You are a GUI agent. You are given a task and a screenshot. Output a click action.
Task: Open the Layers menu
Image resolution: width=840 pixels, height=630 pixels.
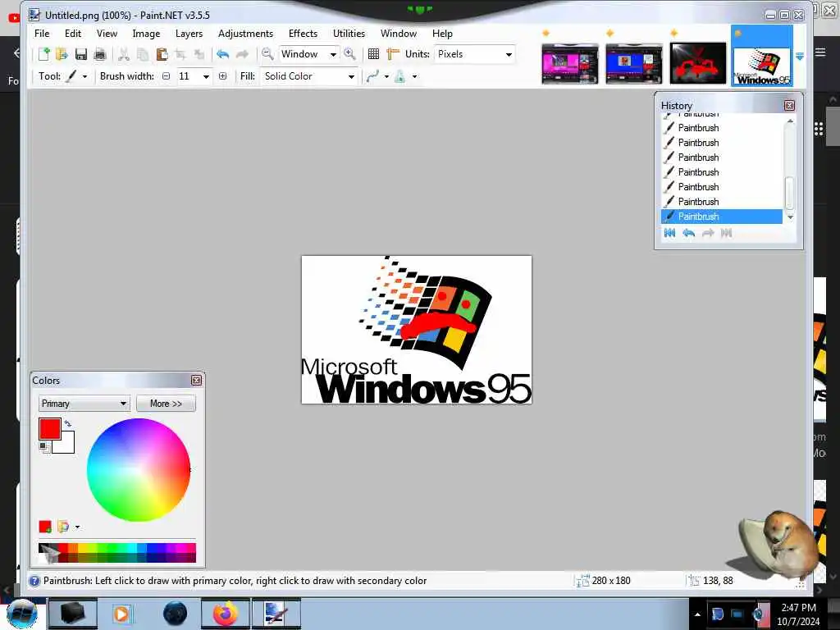click(189, 33)
